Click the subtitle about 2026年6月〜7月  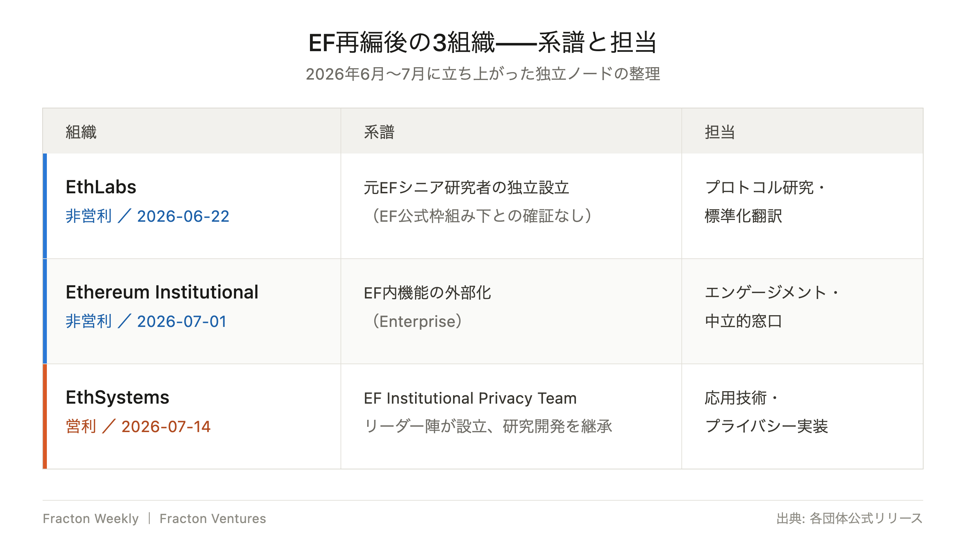point(483,74)
